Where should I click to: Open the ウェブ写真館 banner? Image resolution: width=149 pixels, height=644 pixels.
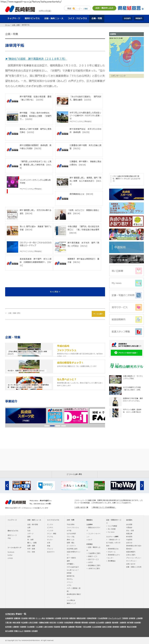tap(126, 259)
